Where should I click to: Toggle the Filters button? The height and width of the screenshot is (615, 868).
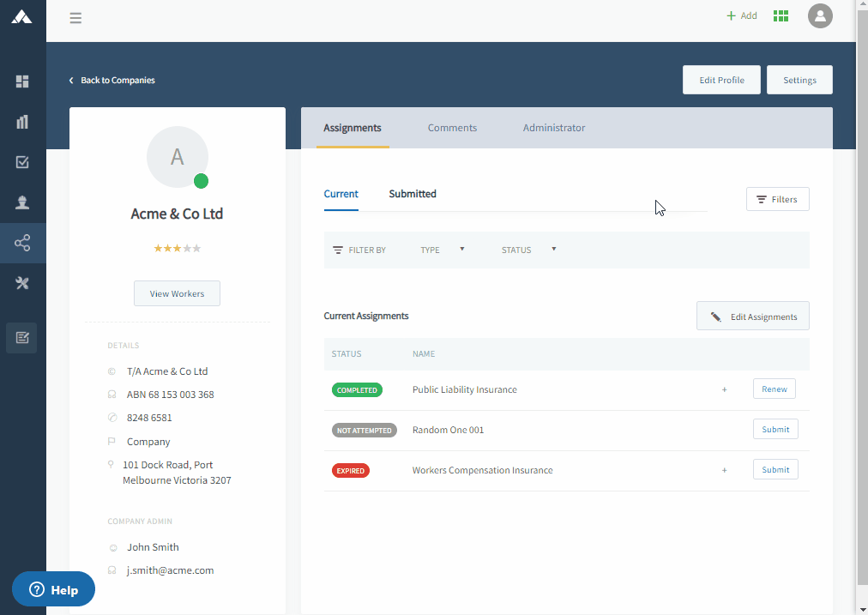click(x=777, y=199)
